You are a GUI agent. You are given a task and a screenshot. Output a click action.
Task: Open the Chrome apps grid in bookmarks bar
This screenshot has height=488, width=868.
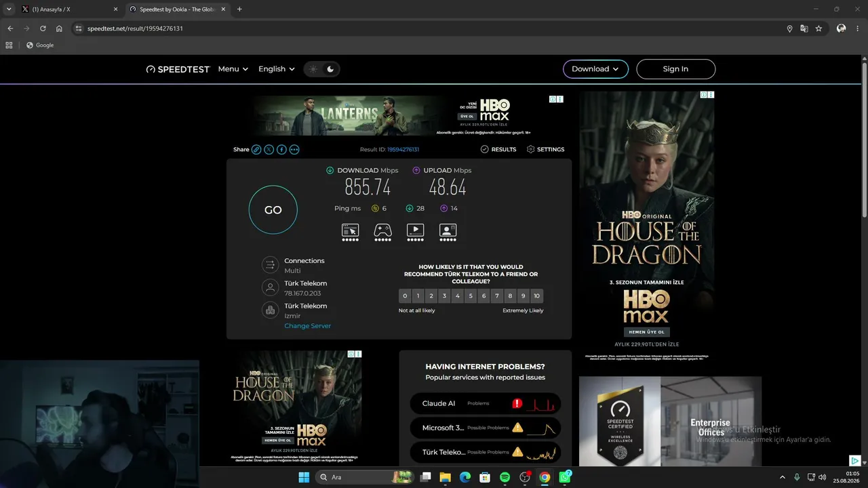coord(9,45)
